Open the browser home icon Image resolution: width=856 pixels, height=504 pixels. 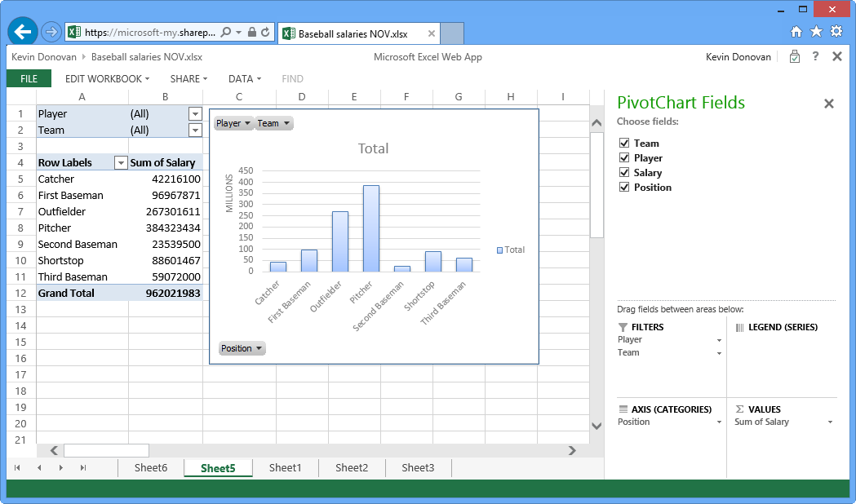click(796, 32)
